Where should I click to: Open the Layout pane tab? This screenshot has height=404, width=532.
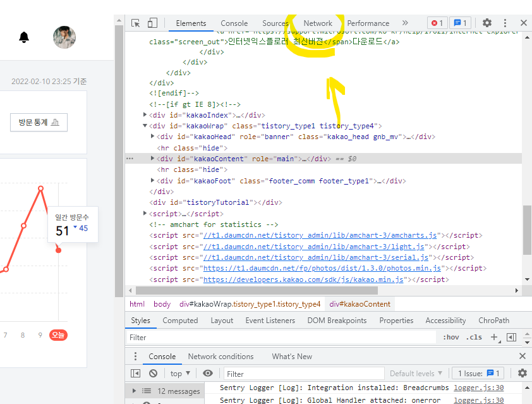point(222,321)
